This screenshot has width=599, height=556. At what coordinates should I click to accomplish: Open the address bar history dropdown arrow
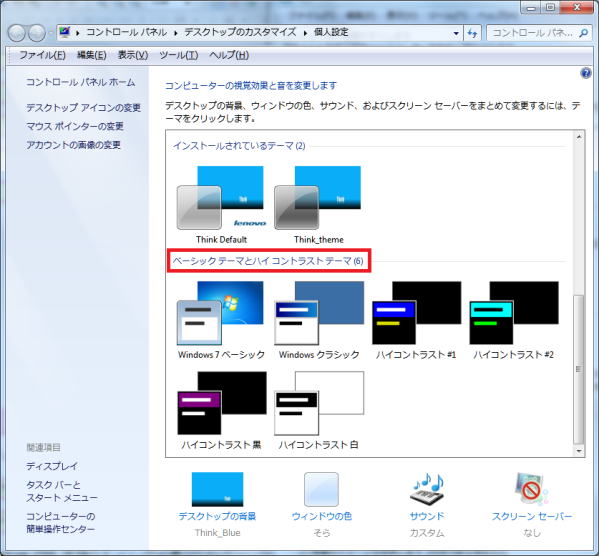click(456, 33)
